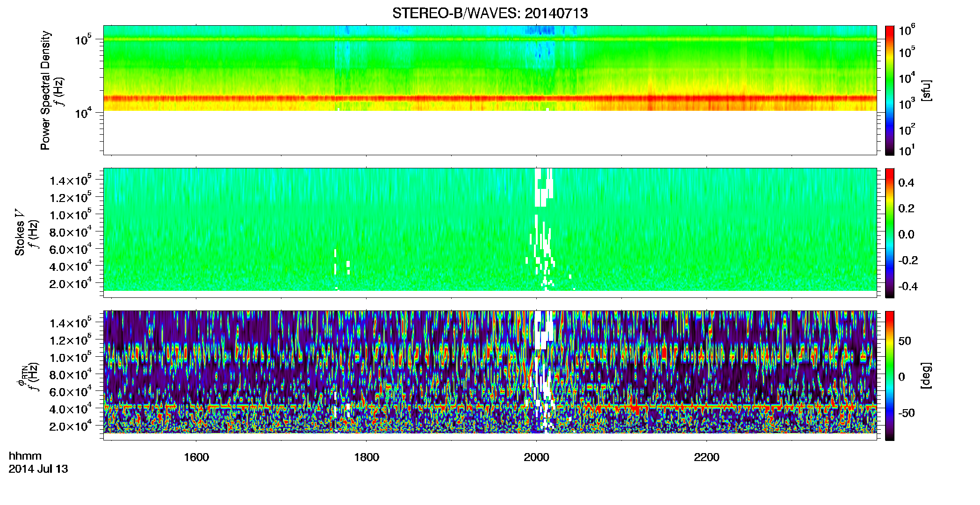Click the Stokes V colorbar
The image size is (980, 505).
(x=890, y=233)
